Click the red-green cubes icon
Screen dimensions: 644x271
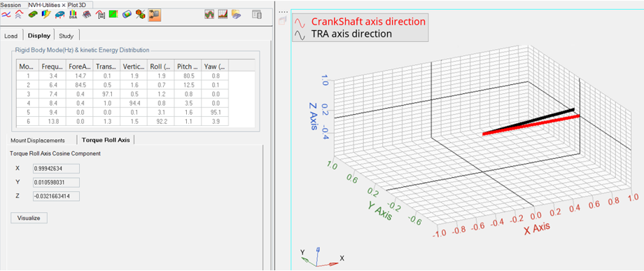141,15
